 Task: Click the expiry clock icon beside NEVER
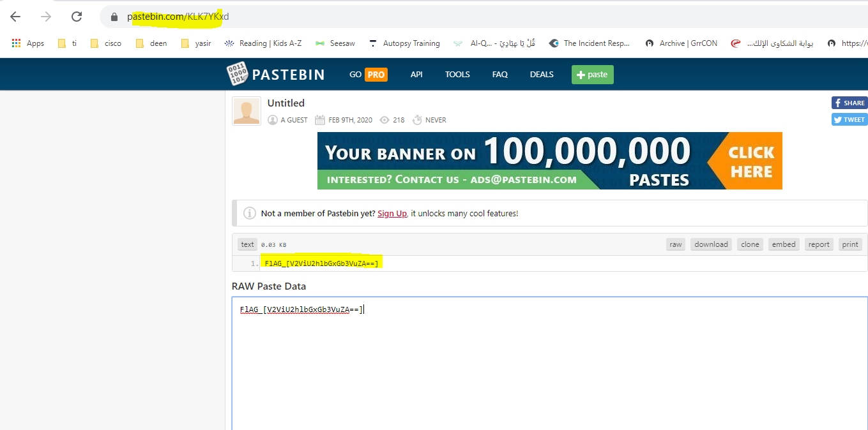(x=417, y=120)
